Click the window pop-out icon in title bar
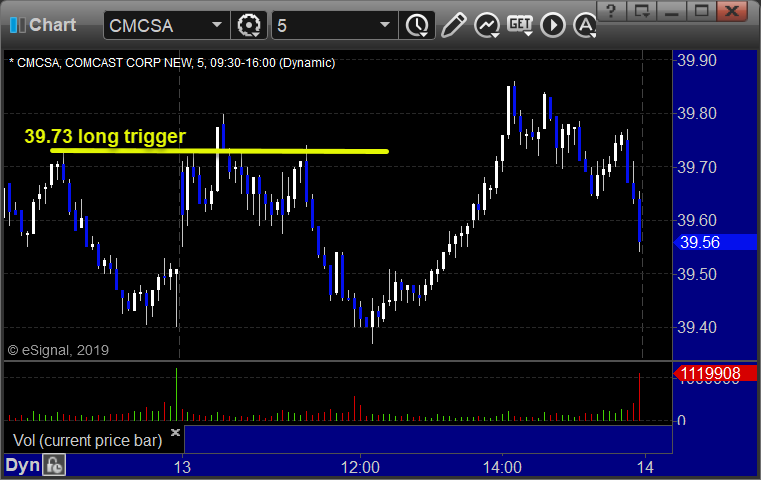 pos(641,10)
